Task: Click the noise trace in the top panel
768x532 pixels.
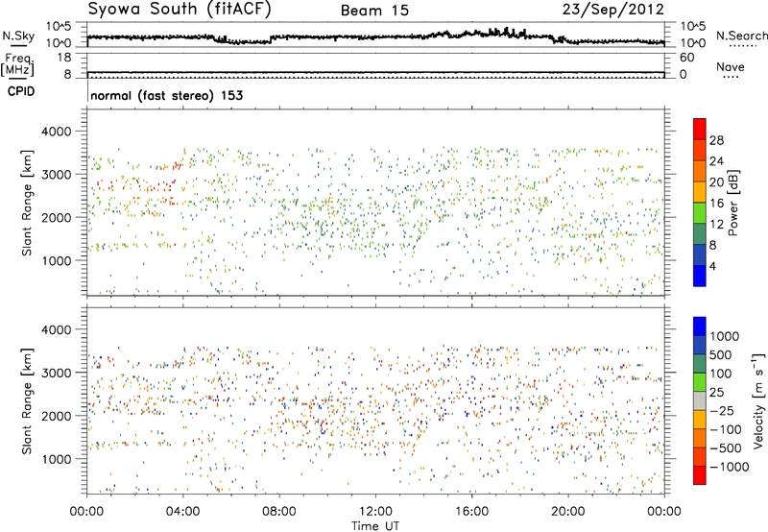Action: point(375,36)
